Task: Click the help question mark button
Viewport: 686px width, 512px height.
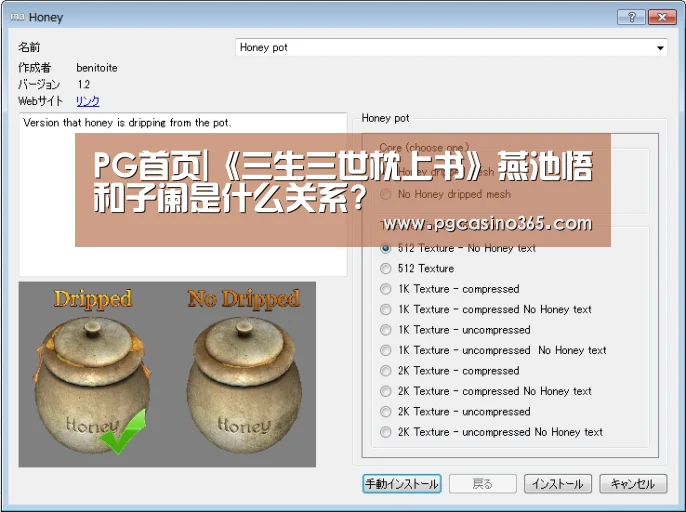Action: pyautogui.click(x=631, y=17)
